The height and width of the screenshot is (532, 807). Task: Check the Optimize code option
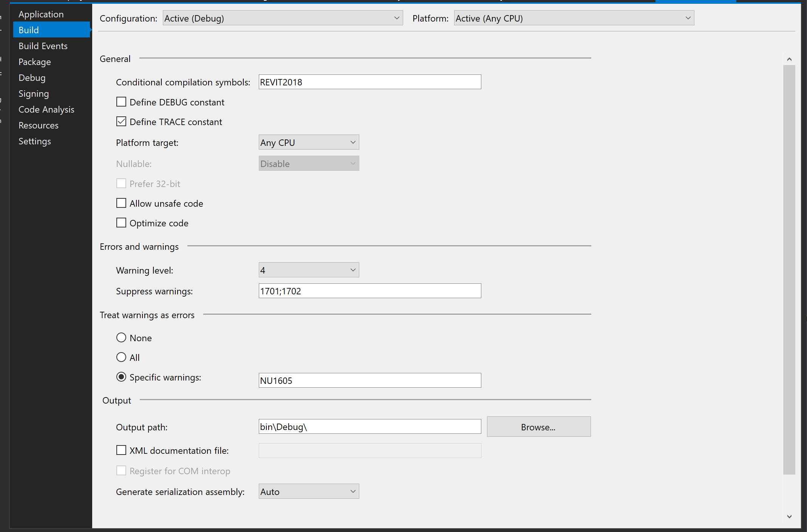[121, 223]
